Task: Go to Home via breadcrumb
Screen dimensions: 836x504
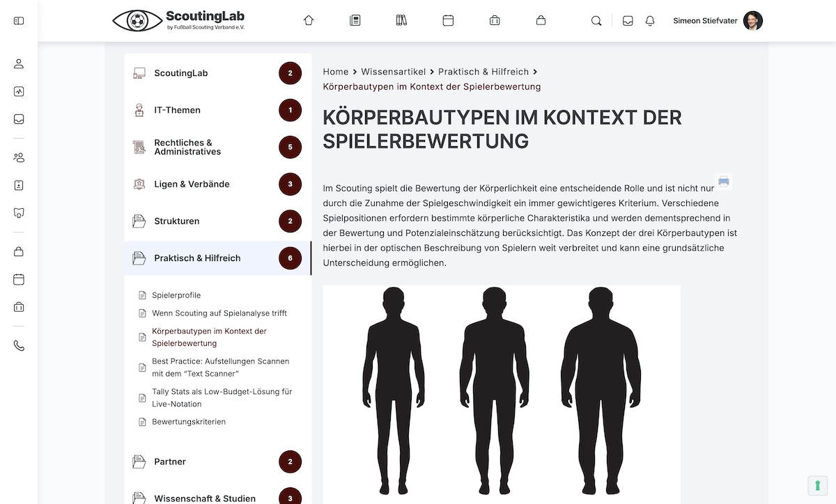Action: (x=336, y=72)
